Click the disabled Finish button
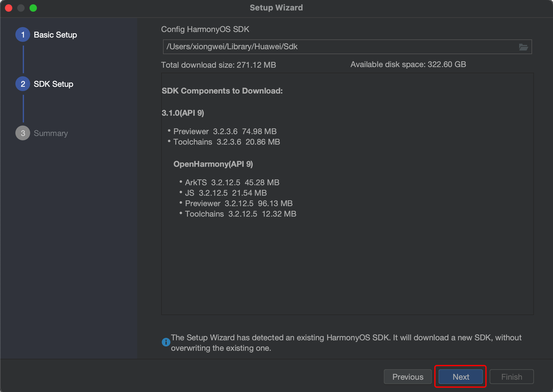Image resolution: width=553 pixels, height=392 pixels. [511, 377]
